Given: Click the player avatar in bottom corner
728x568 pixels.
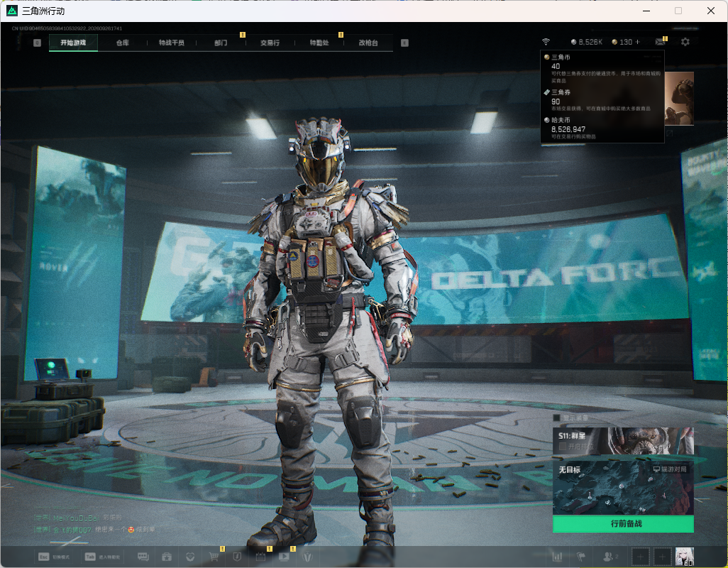Looking at the screenshot, I should pos(684,557).
